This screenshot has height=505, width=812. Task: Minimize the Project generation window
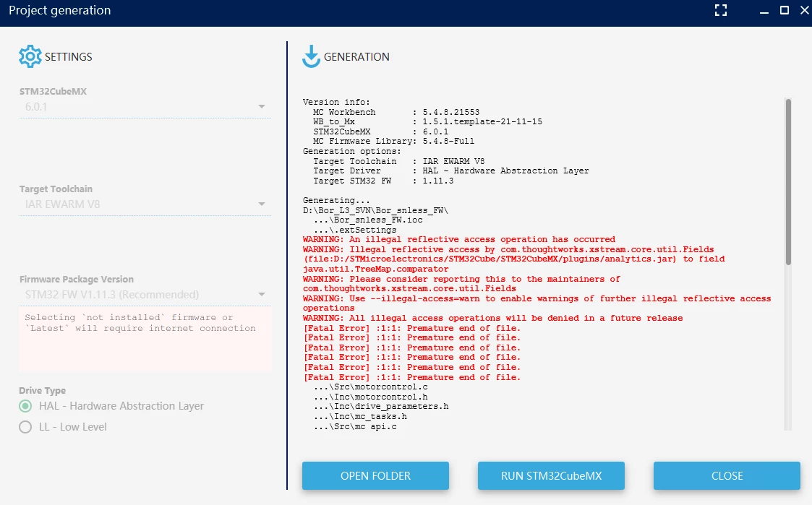764,11
